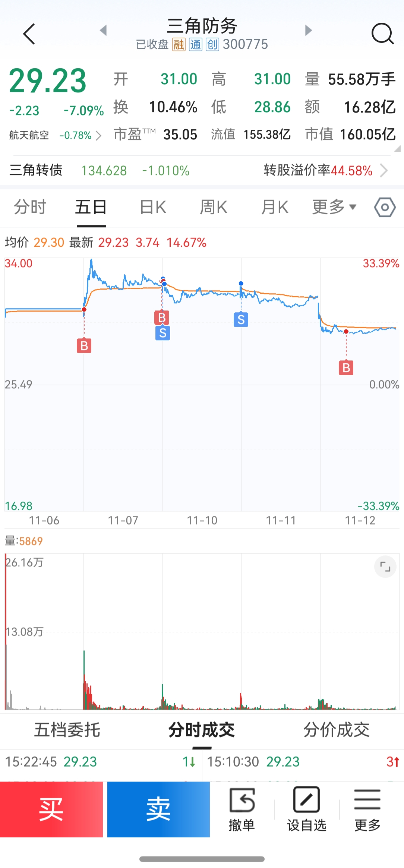Image resolution: width=404 pixels, height=868 pixels.
Task: Tap the red 买 buy button
Action: [x=51, y=809]
